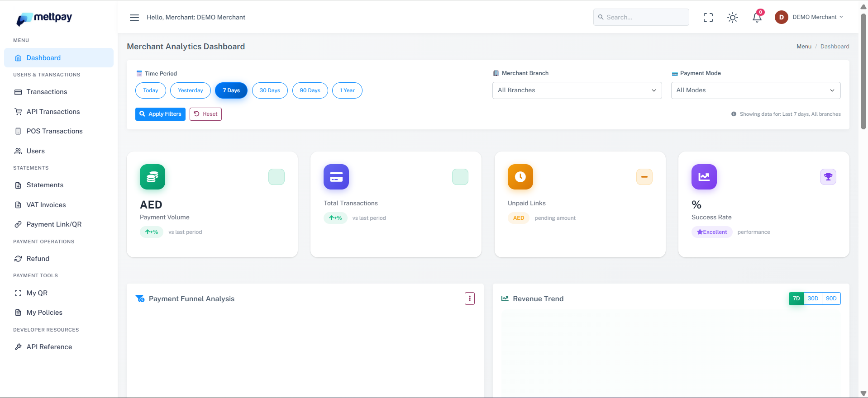Click the minus badge on Unpaid Links

point(644,177)
